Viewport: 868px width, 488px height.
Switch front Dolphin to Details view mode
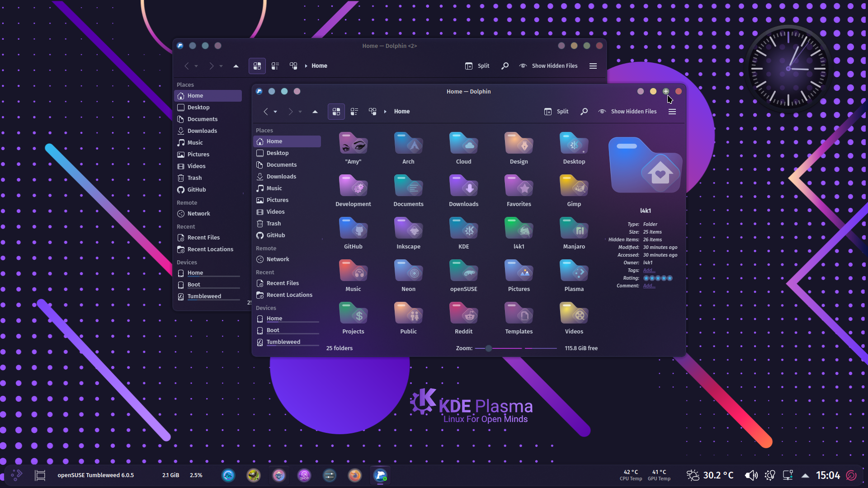click(x=373, y=112)
